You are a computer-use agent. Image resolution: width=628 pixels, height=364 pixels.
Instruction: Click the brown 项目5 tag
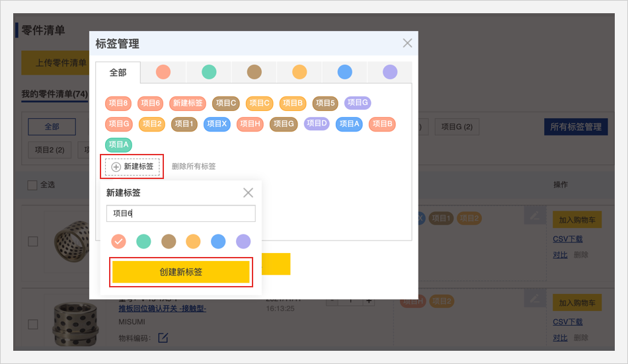(325, 103)
